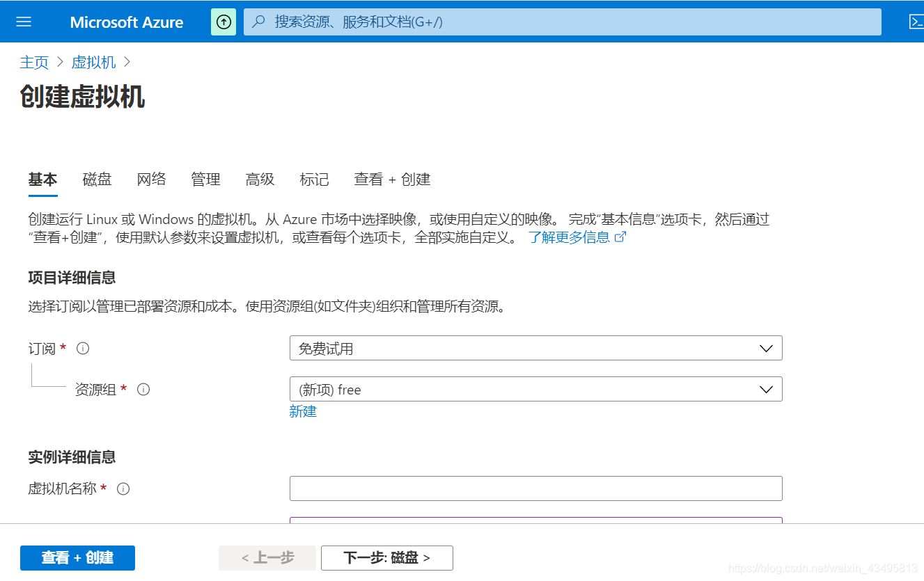Screen dimensions: 924x581
Task: Switch to the 网络 tab
Action: tap(151, 180)
